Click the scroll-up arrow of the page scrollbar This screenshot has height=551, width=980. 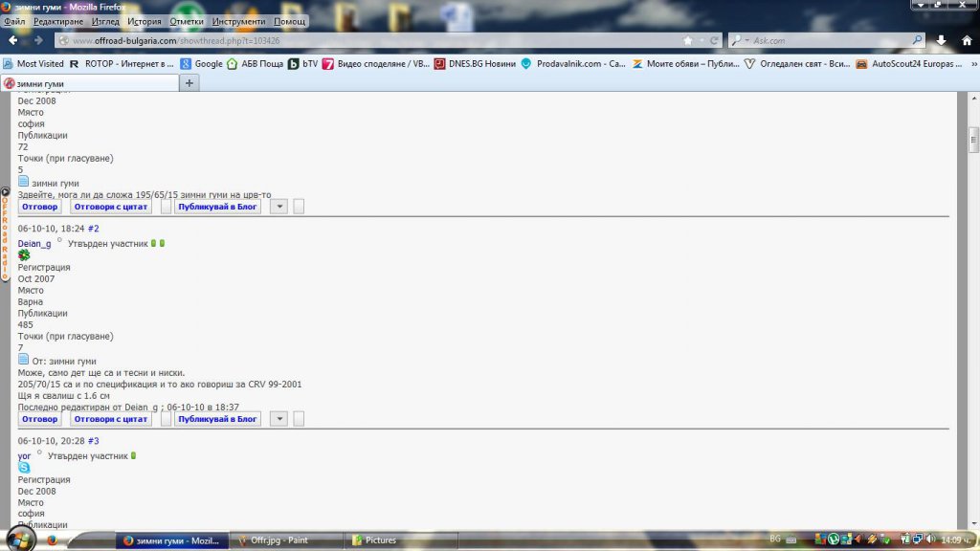pos(973,99)
